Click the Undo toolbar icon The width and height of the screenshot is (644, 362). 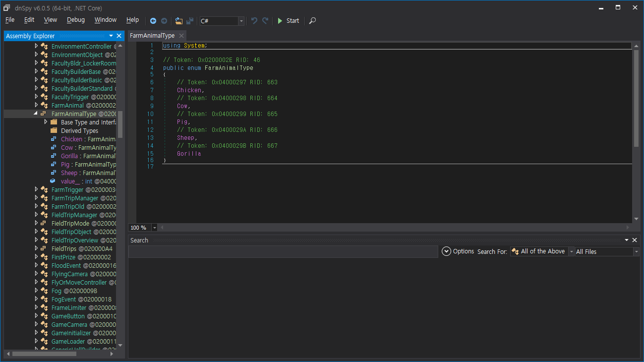pyautogui.click(x=254, y=21)
